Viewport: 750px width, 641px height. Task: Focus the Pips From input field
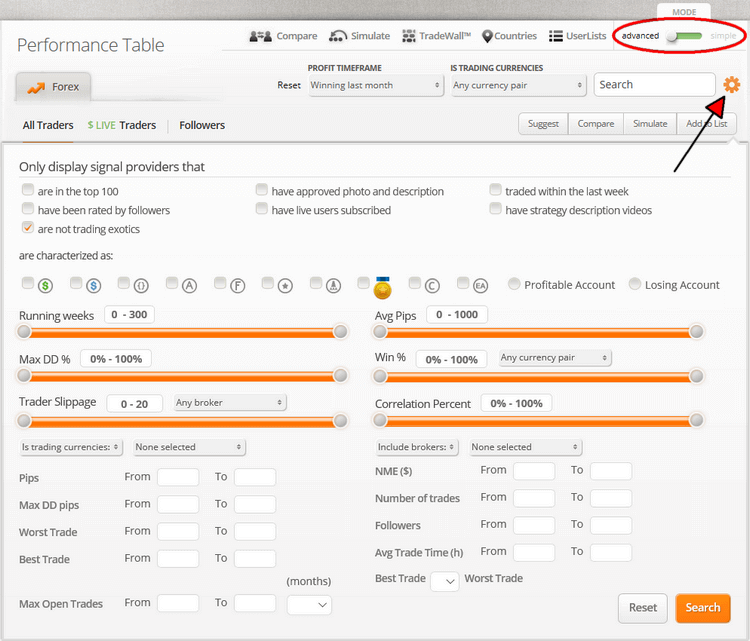[x=178, y=477]
